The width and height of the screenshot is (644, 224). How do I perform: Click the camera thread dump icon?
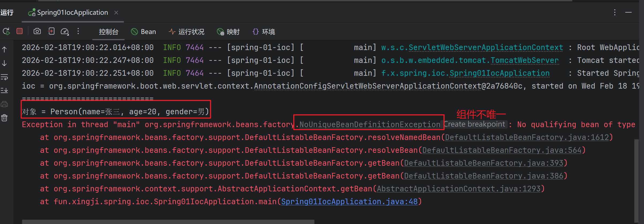point(37,31)
